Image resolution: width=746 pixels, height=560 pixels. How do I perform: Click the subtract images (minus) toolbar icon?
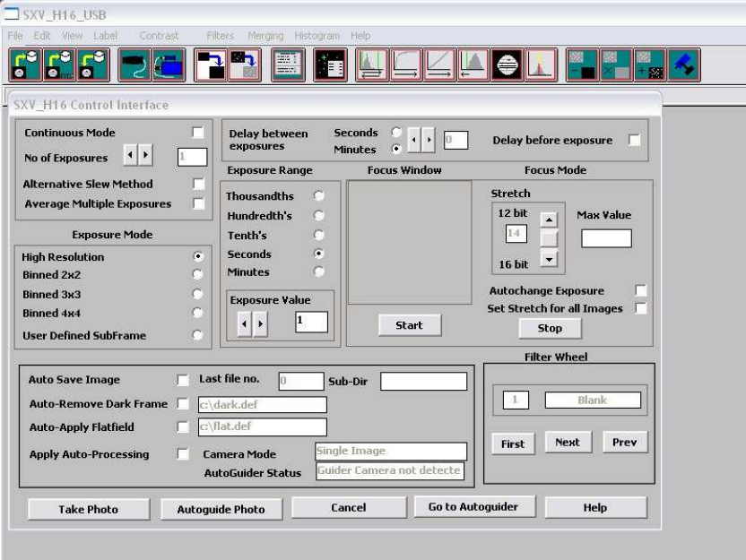(x=582, y=65)
